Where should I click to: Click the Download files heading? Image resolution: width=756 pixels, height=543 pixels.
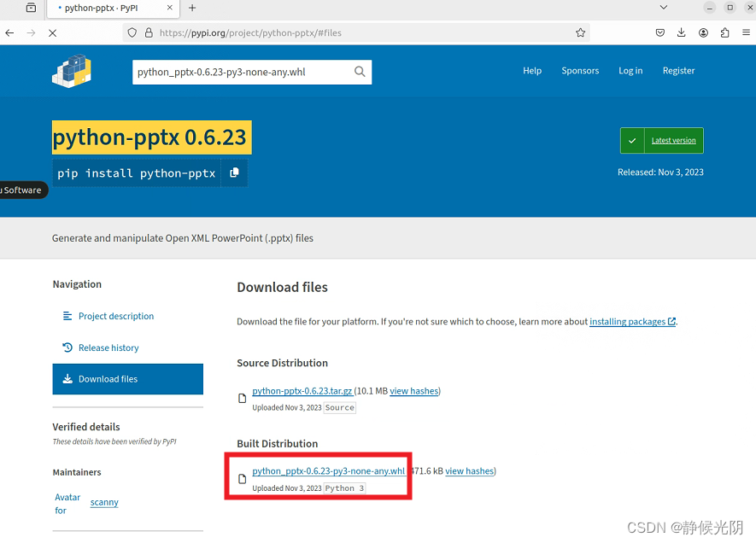(x=282, y=287)
